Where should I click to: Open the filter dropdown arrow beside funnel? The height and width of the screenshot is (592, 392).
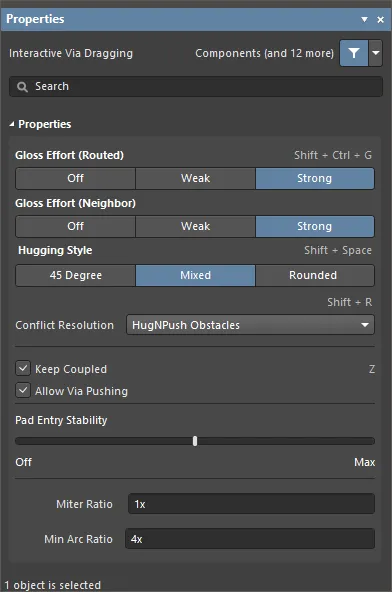pyautogui.click(x=375, y=53)
